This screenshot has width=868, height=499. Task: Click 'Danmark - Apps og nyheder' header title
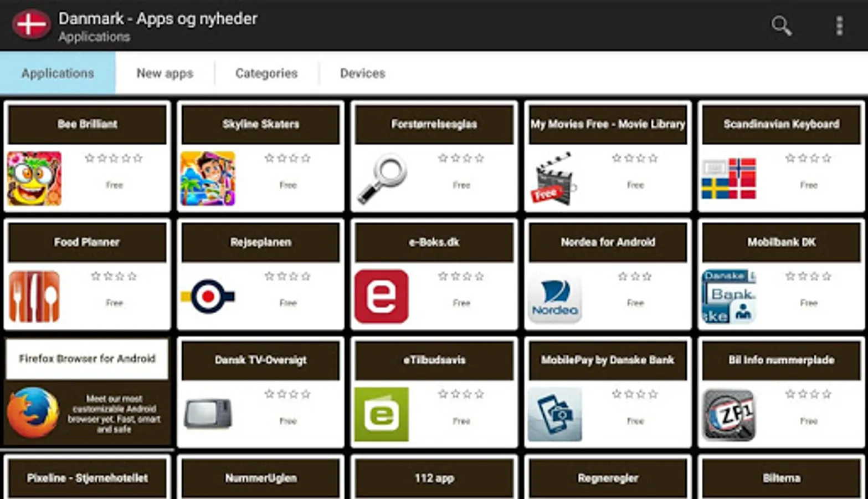pyautogui.click(x=158, y=19)
